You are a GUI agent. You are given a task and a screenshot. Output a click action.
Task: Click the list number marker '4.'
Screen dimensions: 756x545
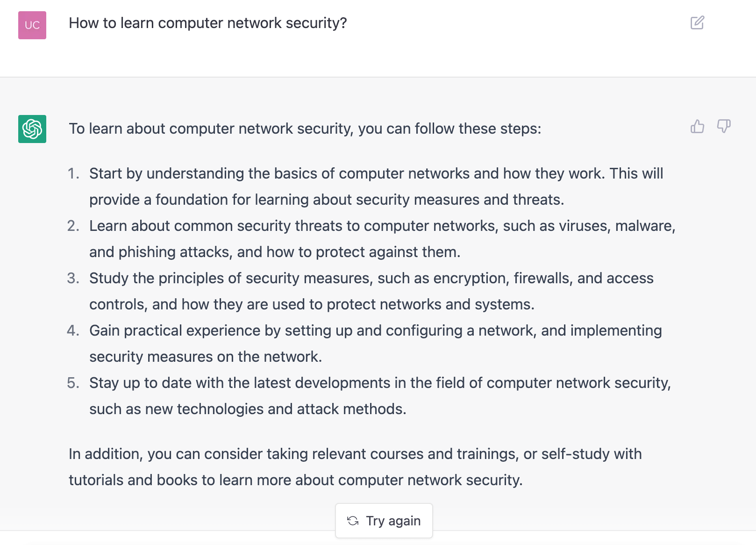[x=73, y=330]
